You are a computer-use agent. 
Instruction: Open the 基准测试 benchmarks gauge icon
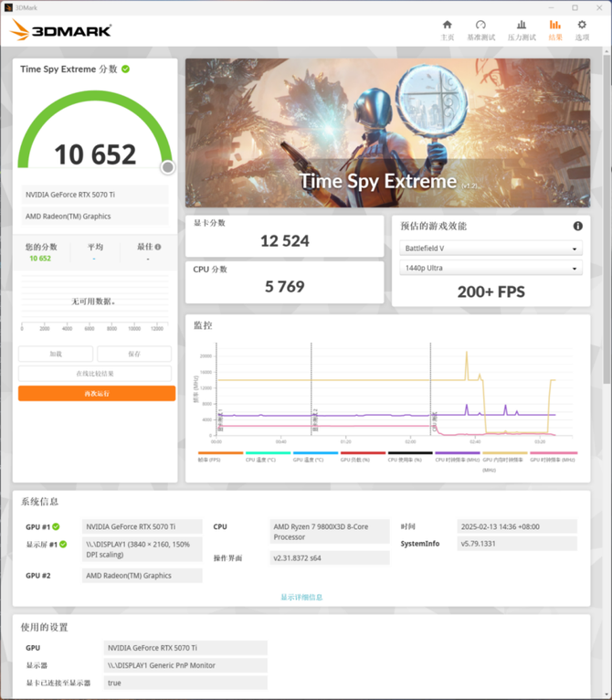click(x=480, y=25)
